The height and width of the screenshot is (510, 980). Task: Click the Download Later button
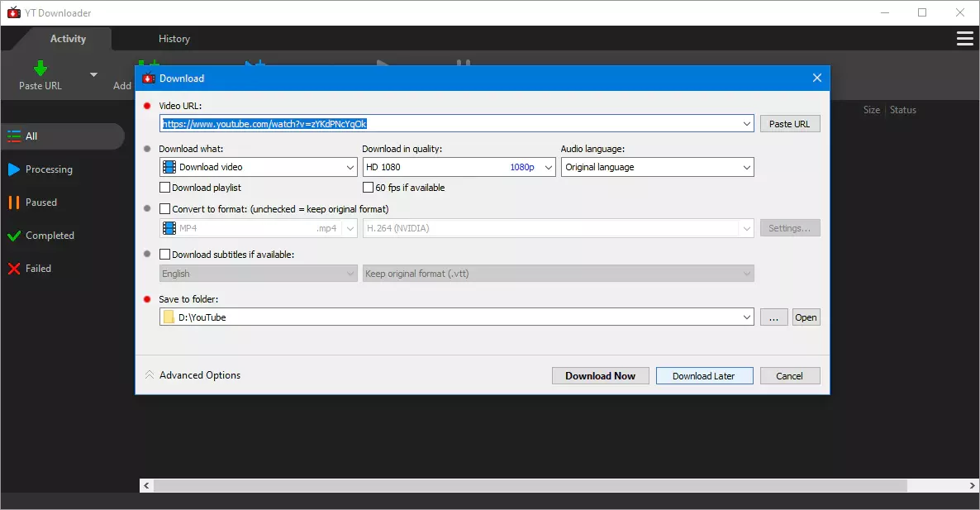click(x=704, y=376)
